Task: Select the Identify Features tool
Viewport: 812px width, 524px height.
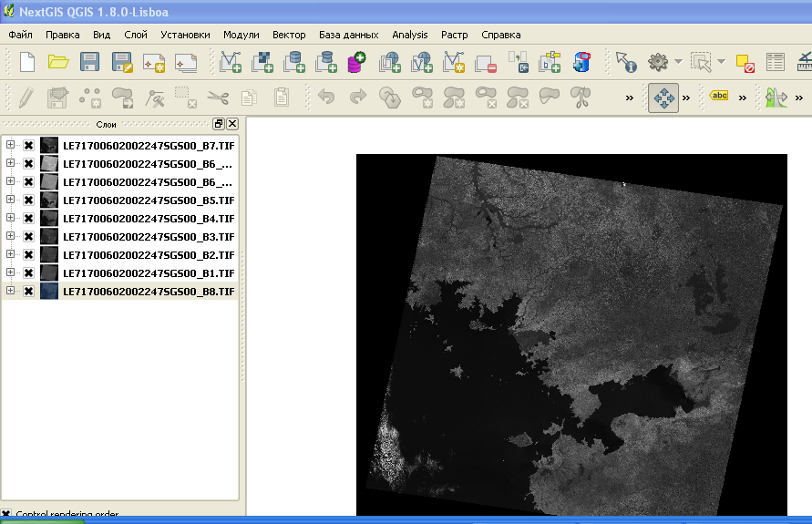Action: pos(625,62)
